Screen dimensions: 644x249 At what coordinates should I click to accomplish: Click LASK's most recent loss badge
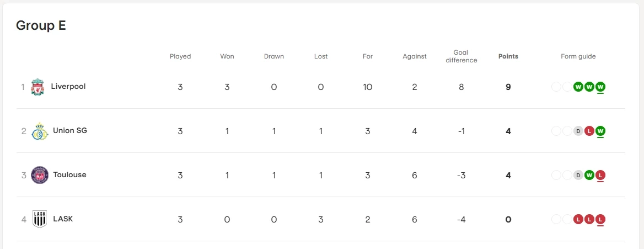tap(600, 219)
